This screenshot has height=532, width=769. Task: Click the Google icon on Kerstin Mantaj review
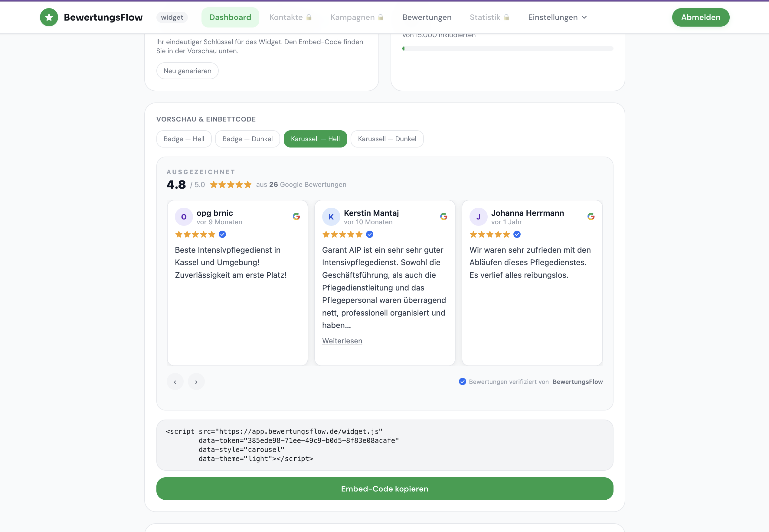pos(444,216)
